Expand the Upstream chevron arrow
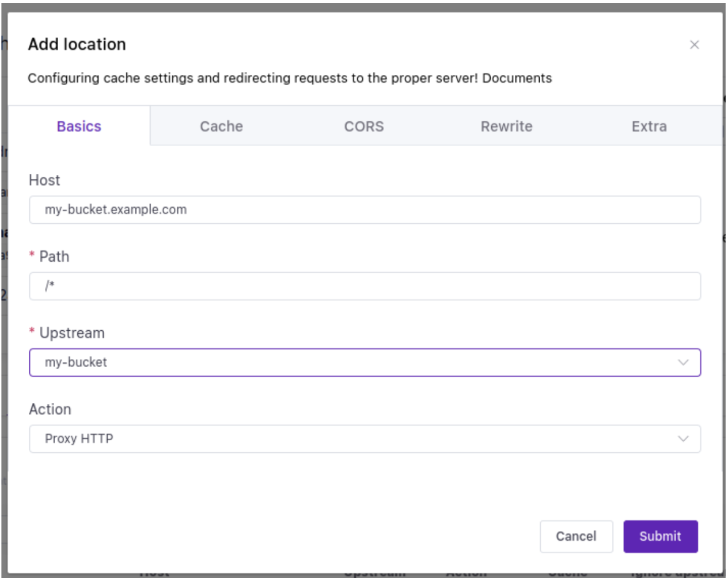 pos(683,362)
